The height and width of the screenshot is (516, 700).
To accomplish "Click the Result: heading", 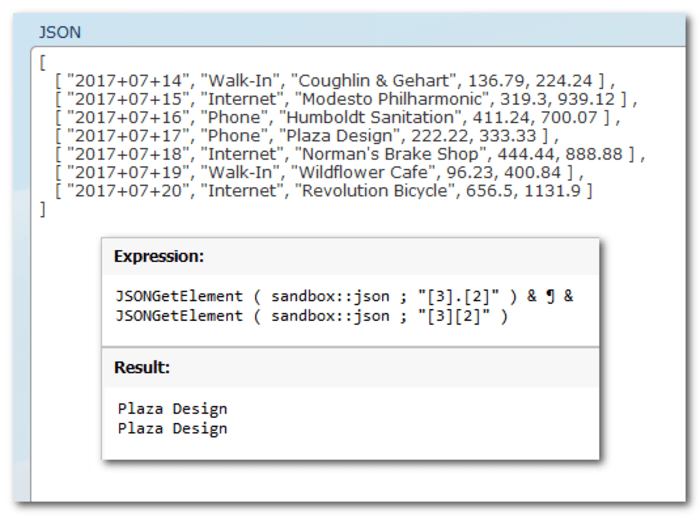I will (142, 367).
